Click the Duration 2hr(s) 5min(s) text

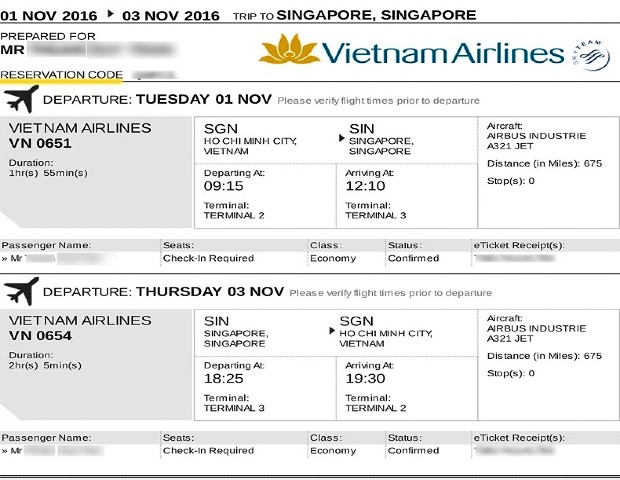tap(44, 359)
